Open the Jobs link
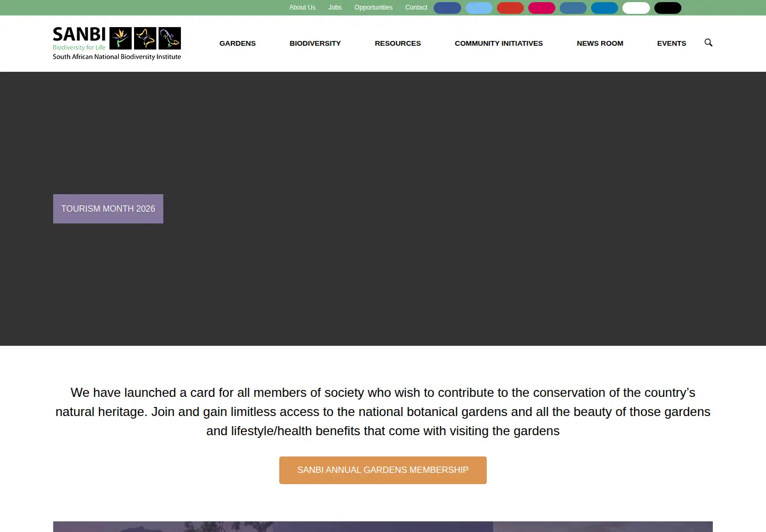The width and height of the screenshot is (766, 532). click(x=335, y=7)
